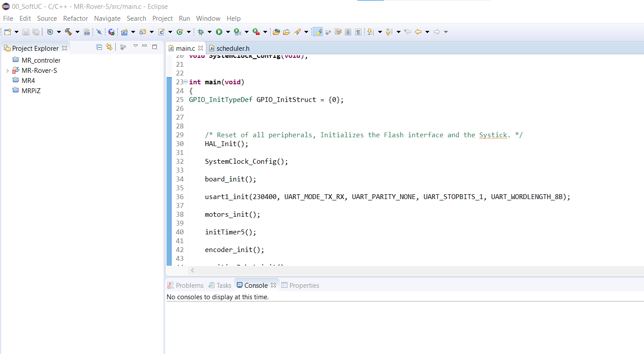The width and height of the screenshot is (644, 354).
Task: Open the Refactor menu
Action: point(76,18)
